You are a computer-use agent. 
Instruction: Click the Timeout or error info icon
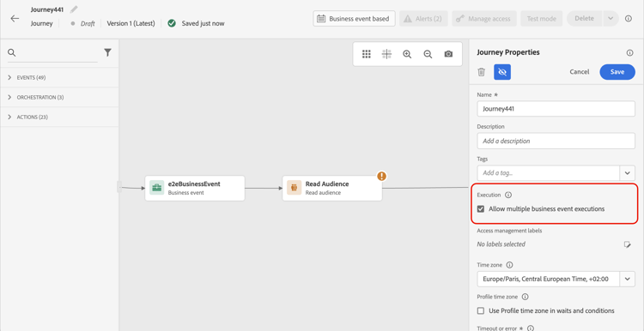pyautogui.click(x=530, y=328)
